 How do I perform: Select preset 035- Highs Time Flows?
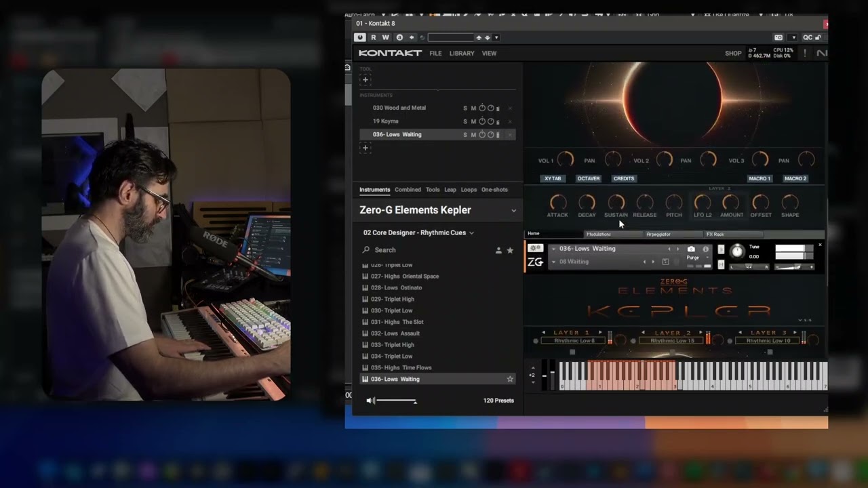(401, 367)
